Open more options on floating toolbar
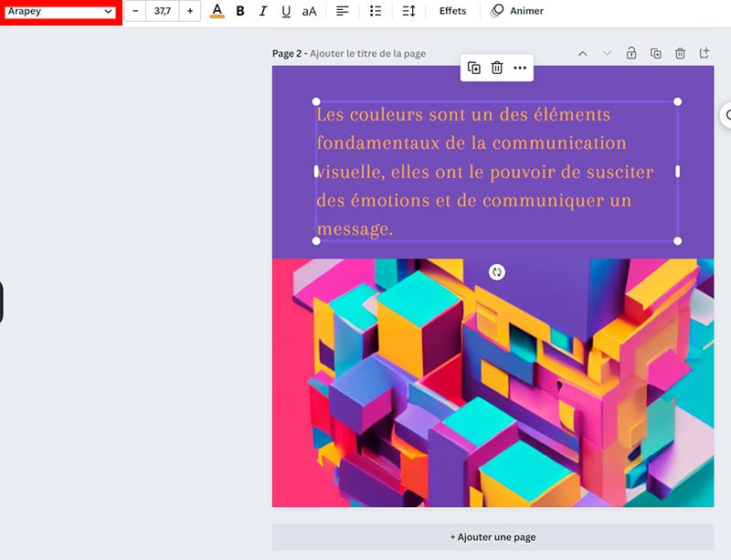Screen dimensions: 731x560 [x=520, y=68]
